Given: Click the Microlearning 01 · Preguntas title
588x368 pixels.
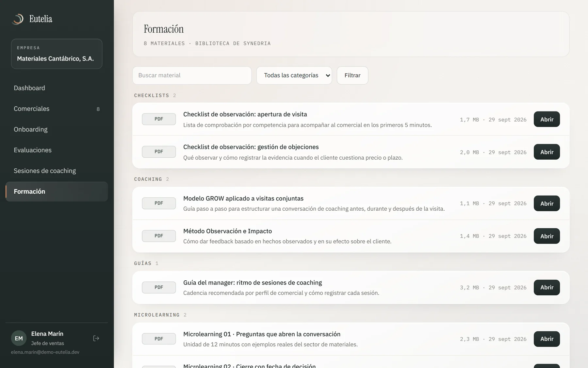Looking at the screenshot, I should coord(262,334).
